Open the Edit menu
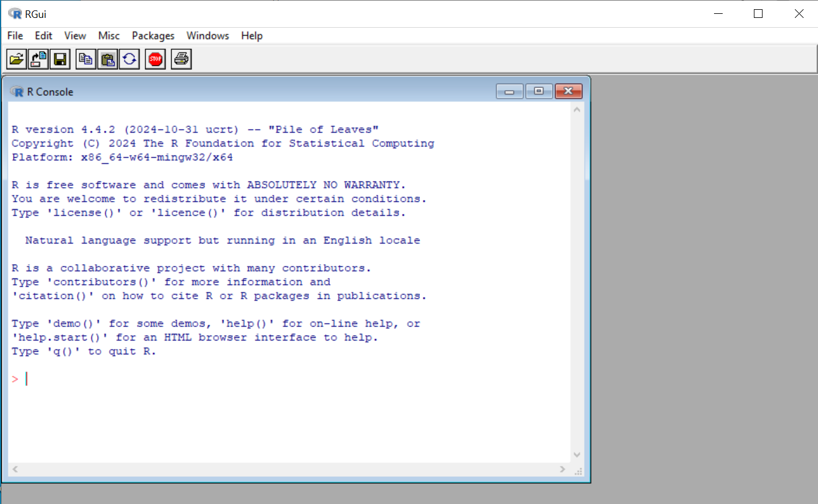The height and width of the screenshot is (504, 818). [43, 36]
